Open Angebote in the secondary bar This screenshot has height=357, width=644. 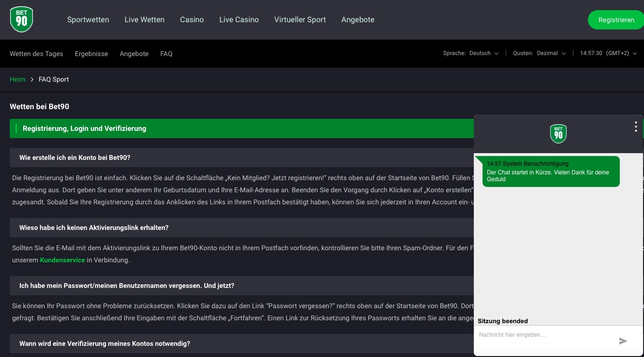(134, 54)
